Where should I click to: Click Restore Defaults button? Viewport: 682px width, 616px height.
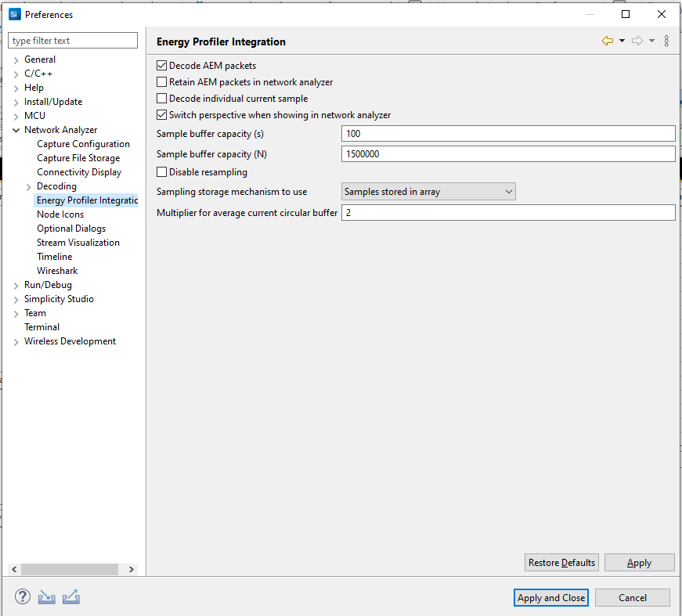561,563
